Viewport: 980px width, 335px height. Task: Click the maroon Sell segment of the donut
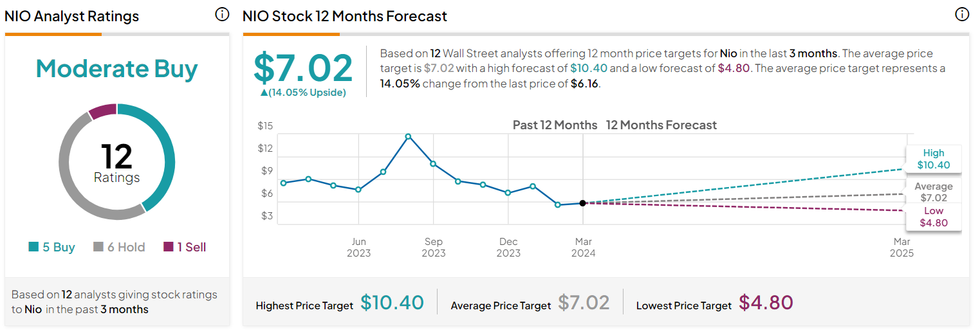pyautogui.click(x=103, y=111)
